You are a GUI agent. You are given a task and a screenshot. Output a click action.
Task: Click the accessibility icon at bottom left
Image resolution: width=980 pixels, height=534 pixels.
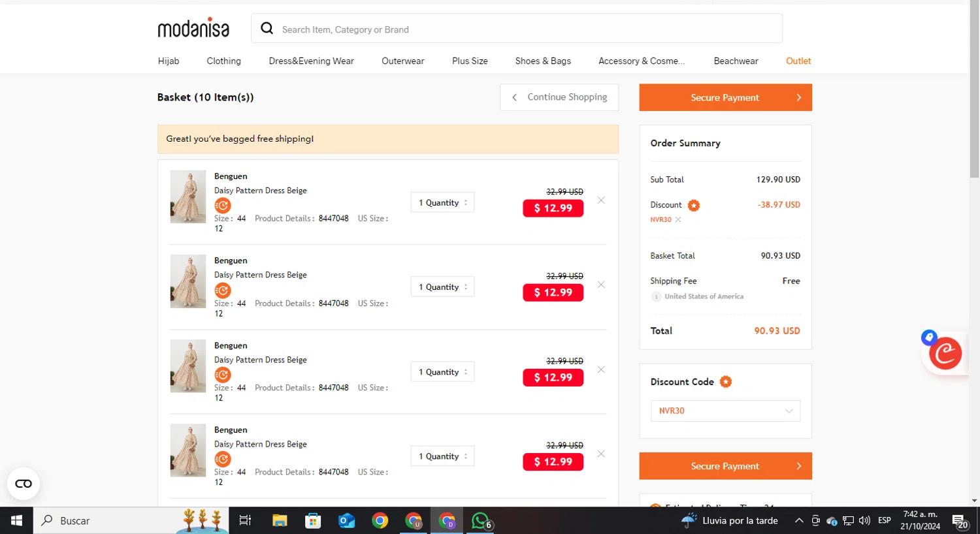tap(24, 484)
